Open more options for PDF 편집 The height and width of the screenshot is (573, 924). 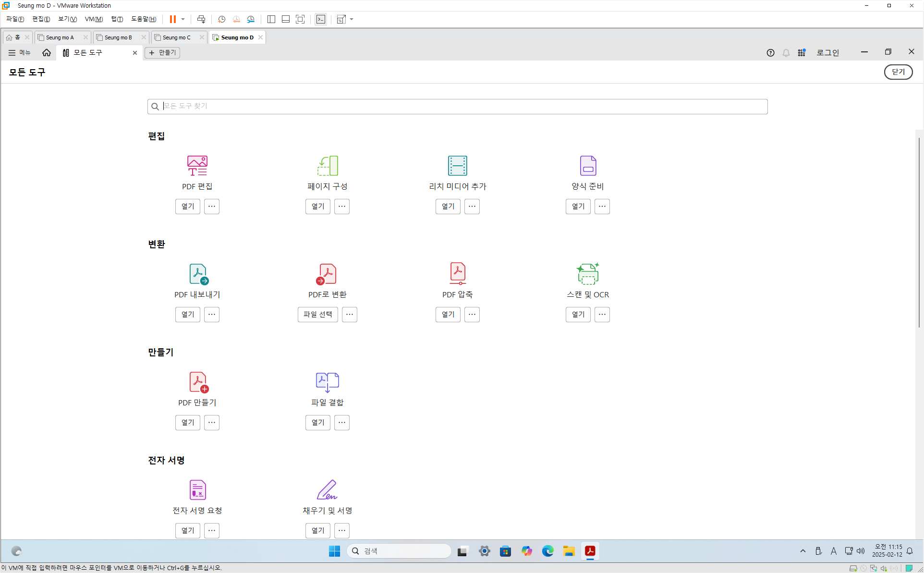point(212,207)
